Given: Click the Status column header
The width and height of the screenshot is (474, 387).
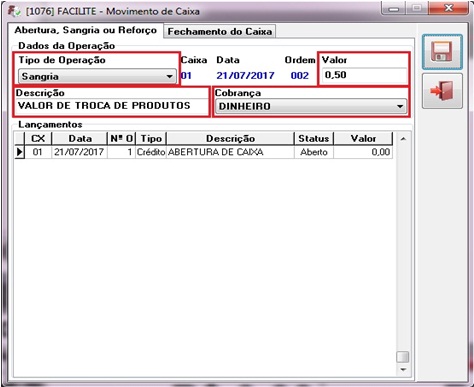Looking at the screenshot, I should click(314, 138).
